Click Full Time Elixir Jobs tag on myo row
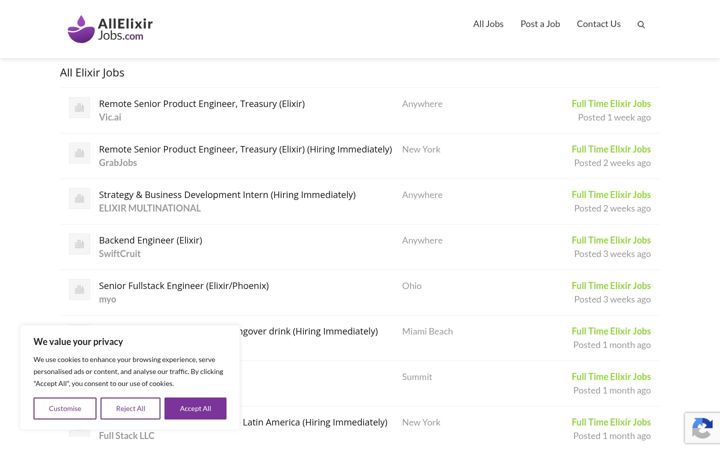This screenshot has height=450, width=720. pyautogui.click(x=611, y=286)
